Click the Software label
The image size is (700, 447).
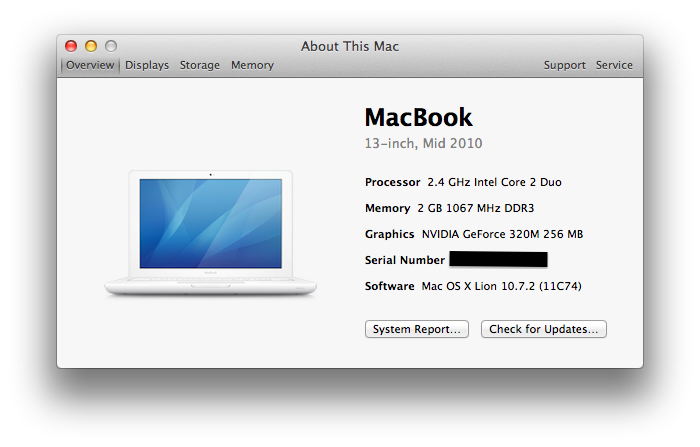[x=389, y=286]
